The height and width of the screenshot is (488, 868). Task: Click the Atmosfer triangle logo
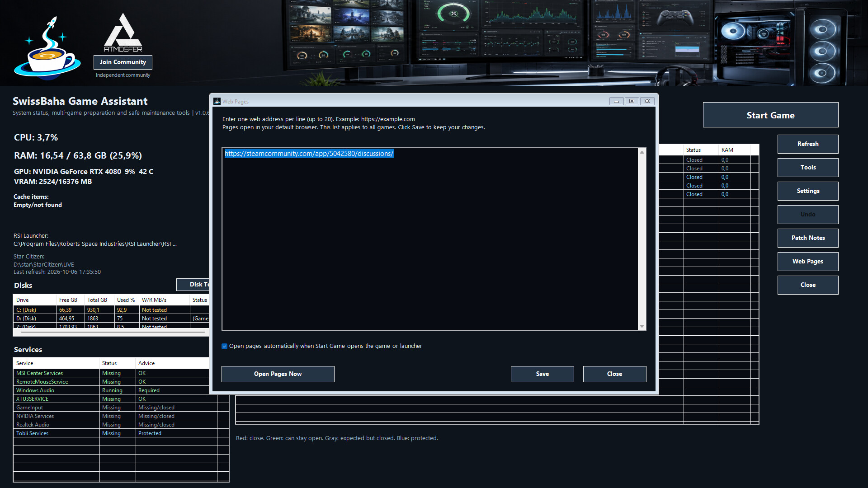[x=123, y=33]
